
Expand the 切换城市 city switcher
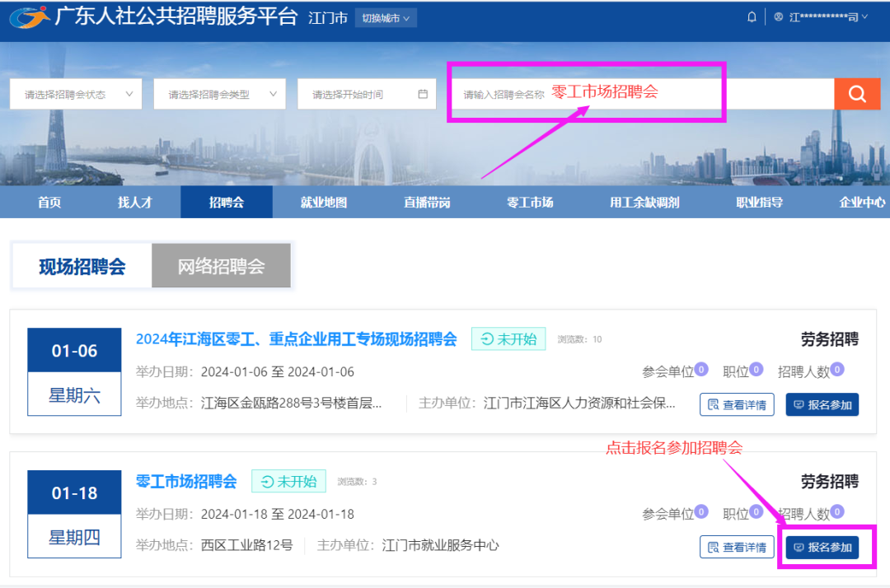coord(386,18)
